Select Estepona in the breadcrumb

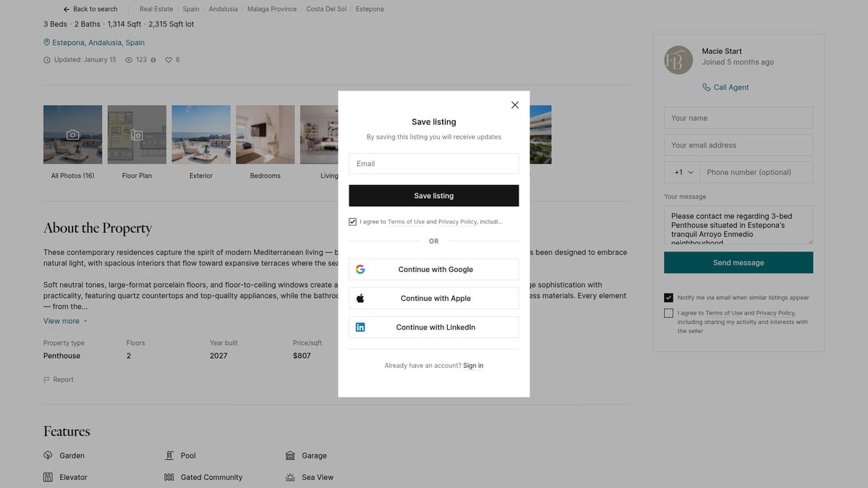[370, 9]
